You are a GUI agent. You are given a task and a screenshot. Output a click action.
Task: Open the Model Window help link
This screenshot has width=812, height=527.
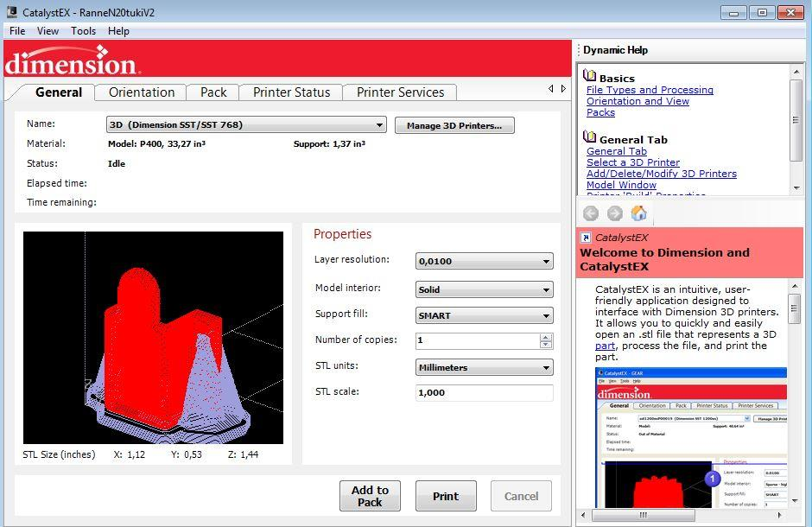621,186
